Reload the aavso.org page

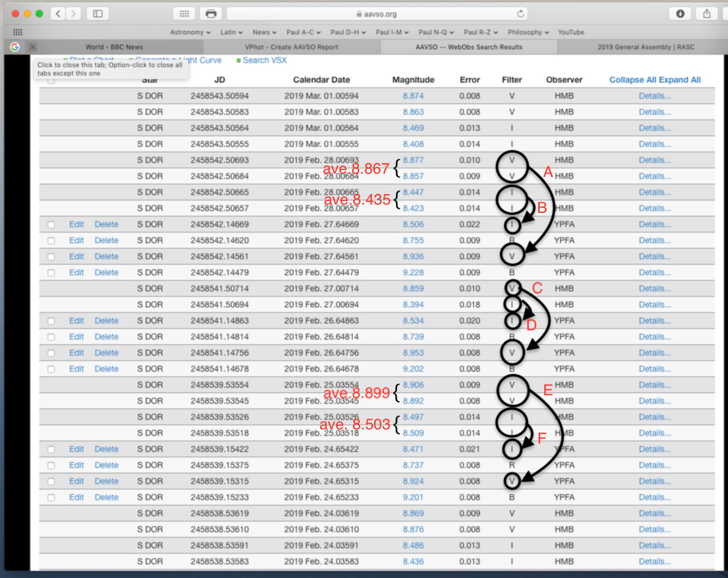tap(520, 14)
